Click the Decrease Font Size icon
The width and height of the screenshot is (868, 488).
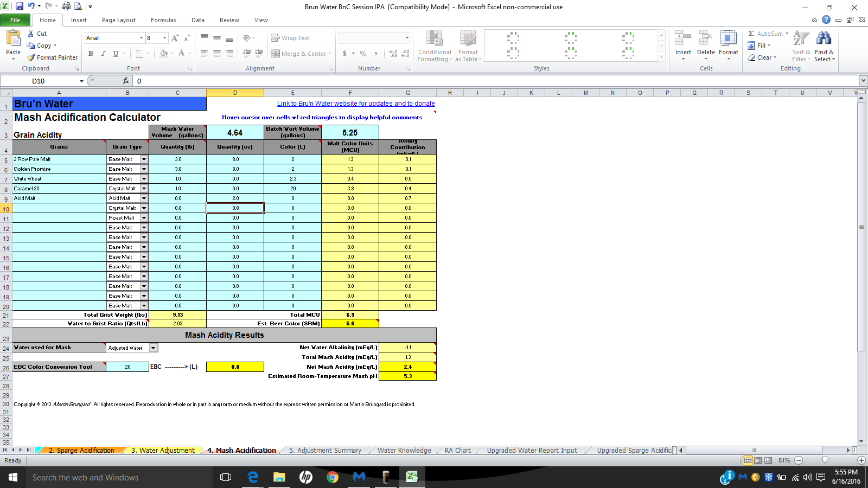tap(187, 38)
